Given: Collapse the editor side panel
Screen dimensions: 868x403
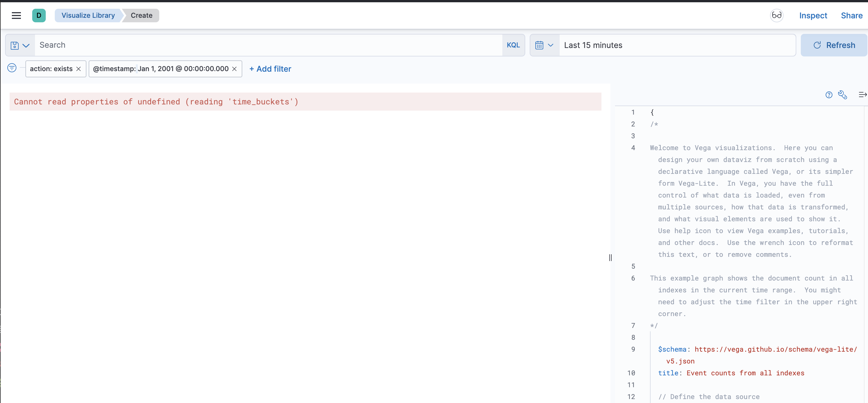Looking at the screenshot, I should [x=862, y=95].
